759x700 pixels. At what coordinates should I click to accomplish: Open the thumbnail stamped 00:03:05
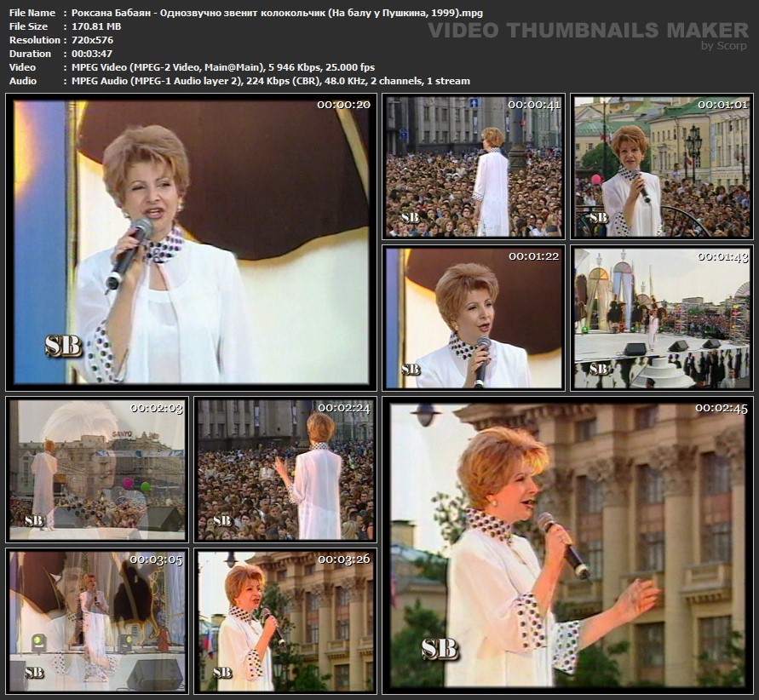click(x=97, y=620)
